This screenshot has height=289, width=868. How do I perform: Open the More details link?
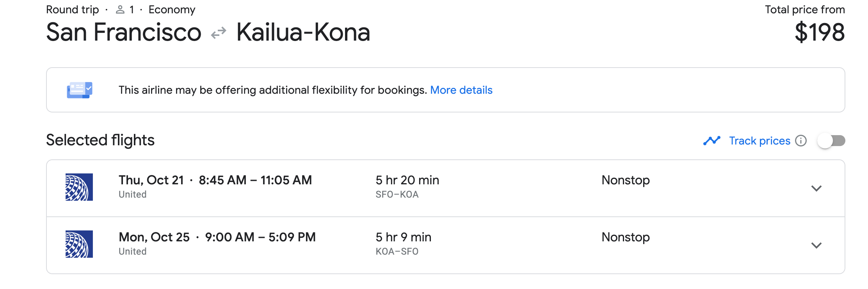[461, 90]
